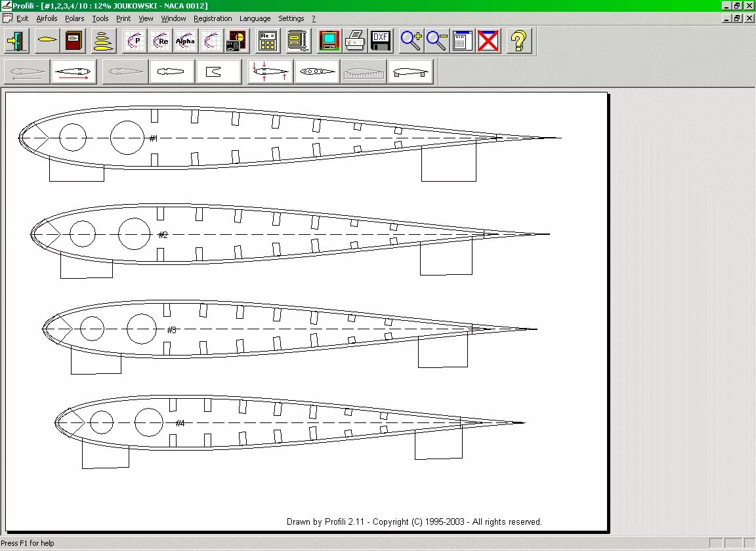
Task: Open the Language menu
Action: coord(255,18)
